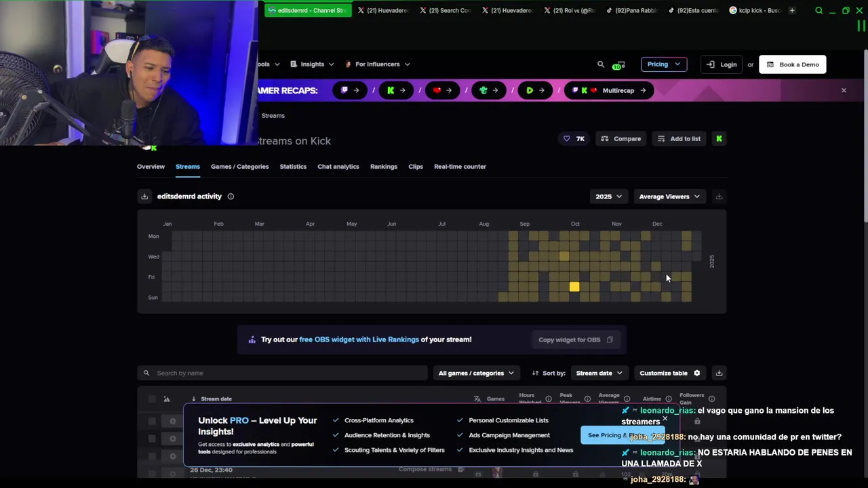The width and height of the screenshot is (868, 488).
Task: Open the Multirecap pill
Action: tap(609, 90)
